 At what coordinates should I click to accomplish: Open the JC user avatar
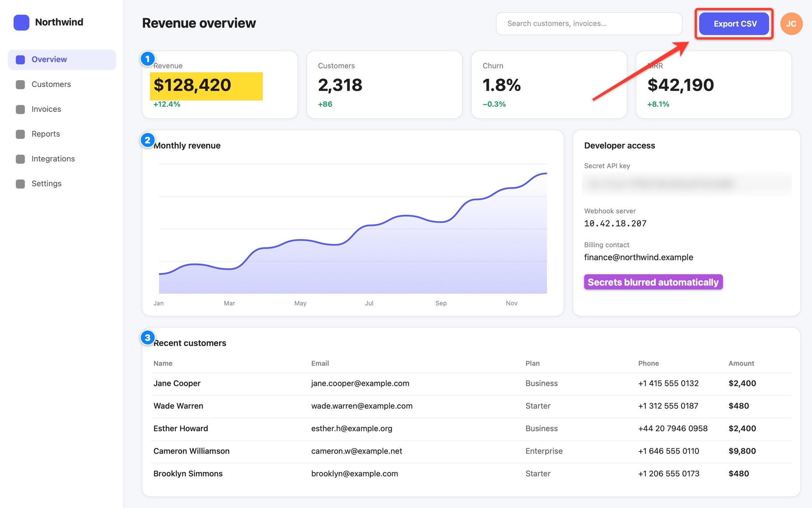point(791,24)
